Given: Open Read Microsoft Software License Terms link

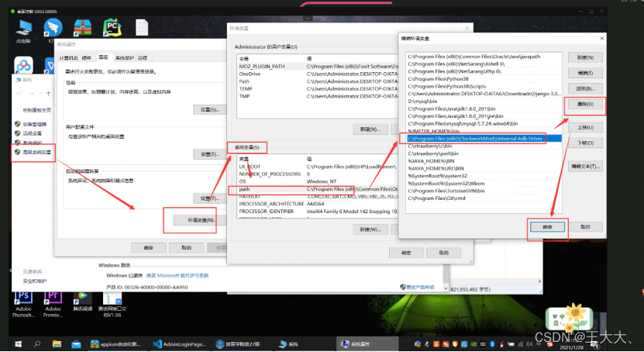Looking at the screenshot, I should [177, 275].
